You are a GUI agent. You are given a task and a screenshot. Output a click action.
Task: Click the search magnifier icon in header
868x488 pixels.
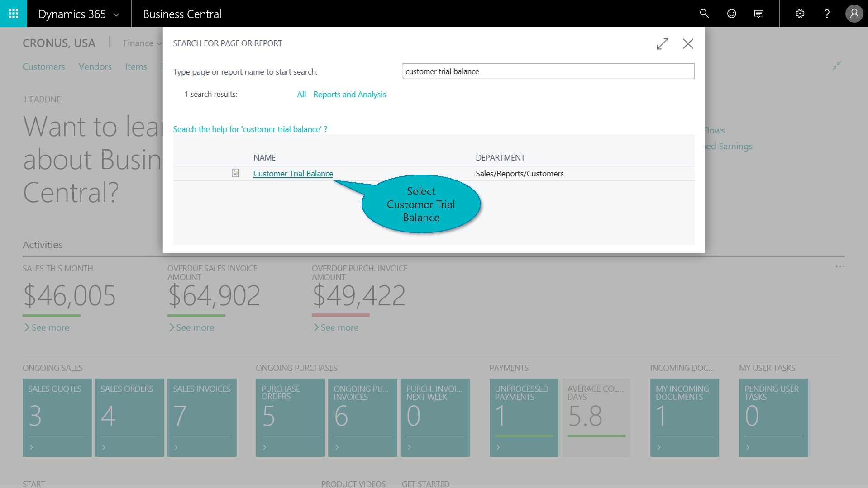click(704, 14)
